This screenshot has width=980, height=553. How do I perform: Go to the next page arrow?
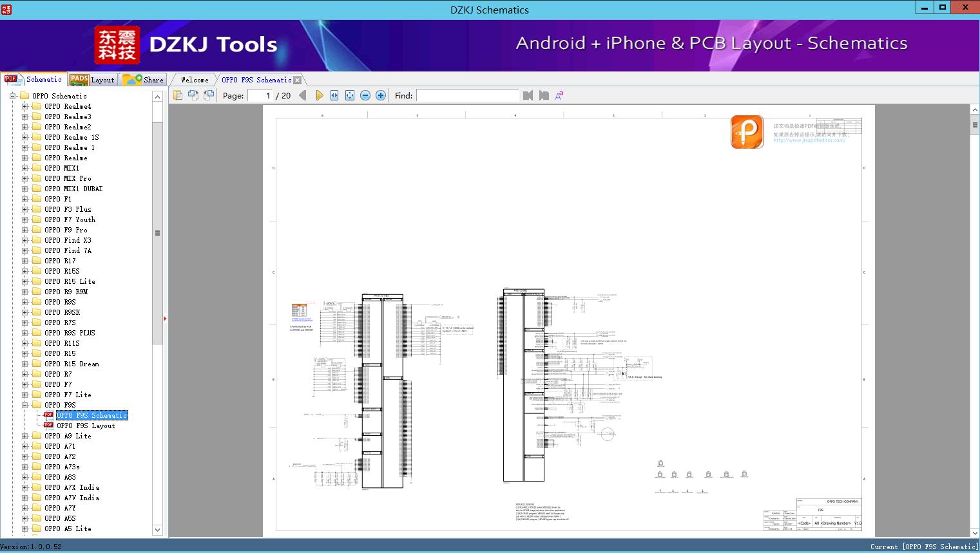tap(320, 95)
